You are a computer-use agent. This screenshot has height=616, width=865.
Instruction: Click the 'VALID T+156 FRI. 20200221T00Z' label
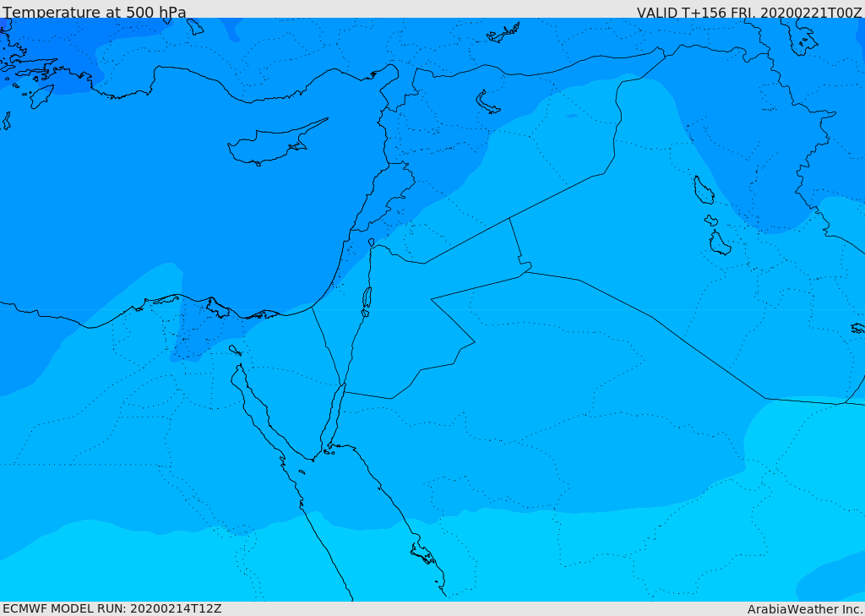[749, 13]
